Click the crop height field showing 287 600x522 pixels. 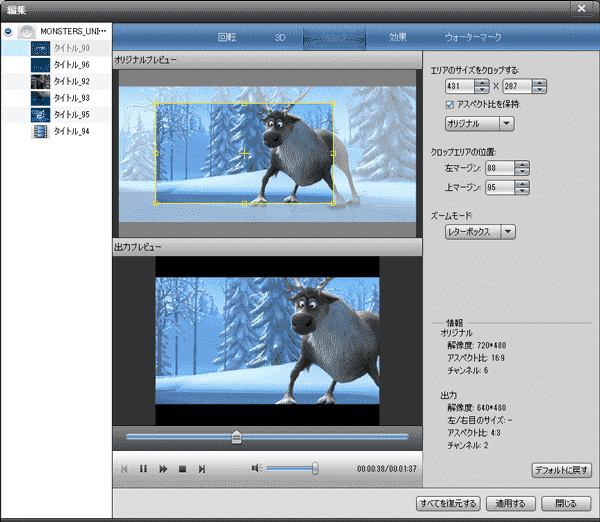pyautogui.click(x=517, y=86)
